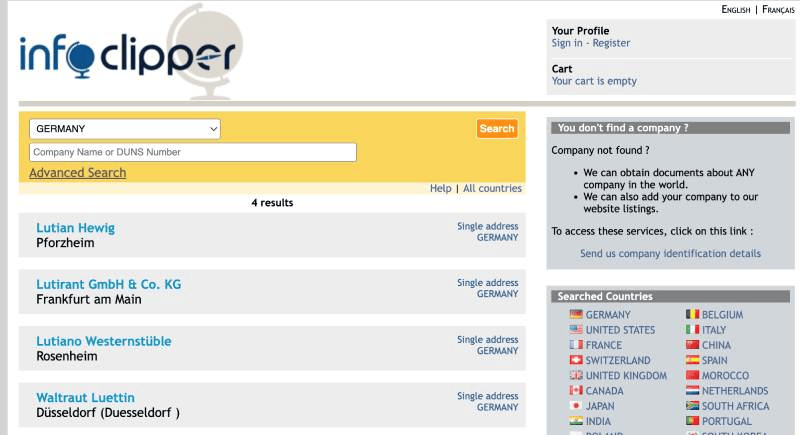The height and width of the screenshot is (435, 800).
Task: Select NETHERLANDS in Searched Countries
Action: (735, 391)
